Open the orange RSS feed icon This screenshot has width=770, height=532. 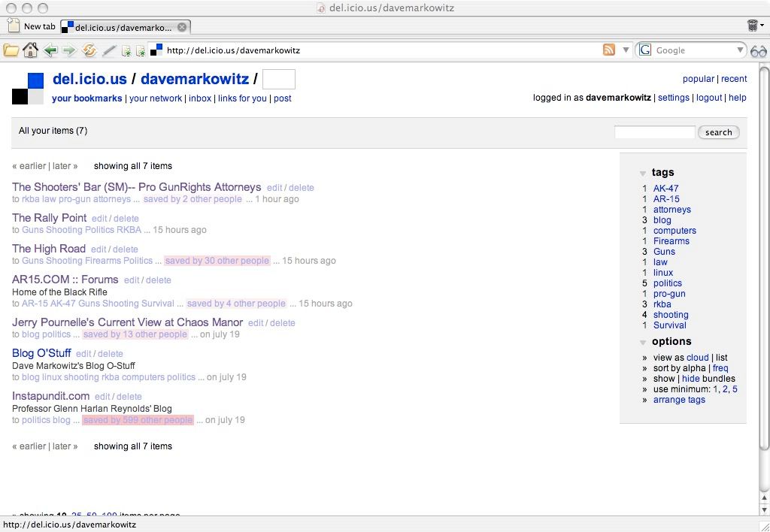[609, 50]
